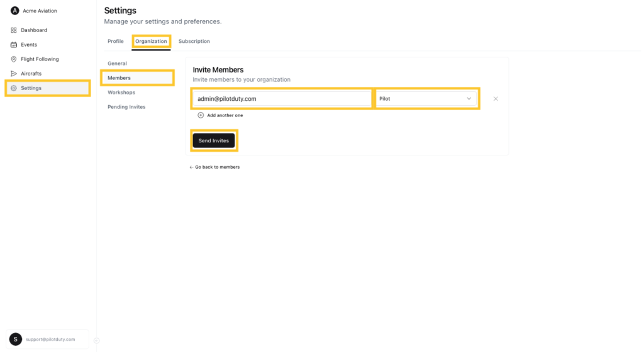Click the Acme Aviation logo avatar
Viewport: 644px width, 352px height.
pyautogui.click(x=15, y=11)
